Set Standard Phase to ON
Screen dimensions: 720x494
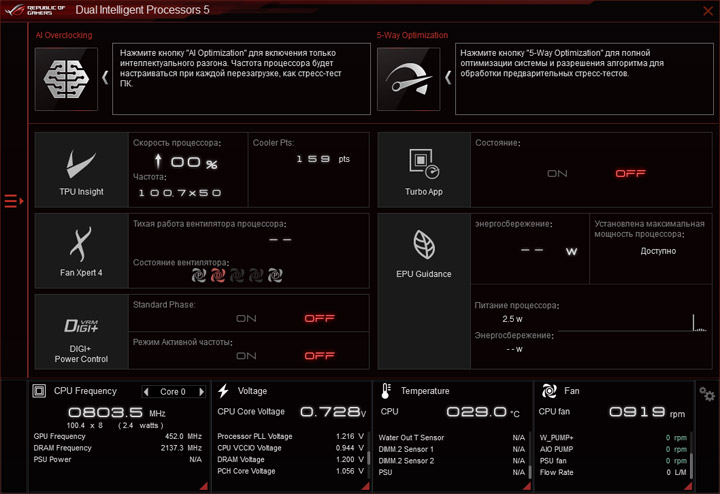(246, 319)
